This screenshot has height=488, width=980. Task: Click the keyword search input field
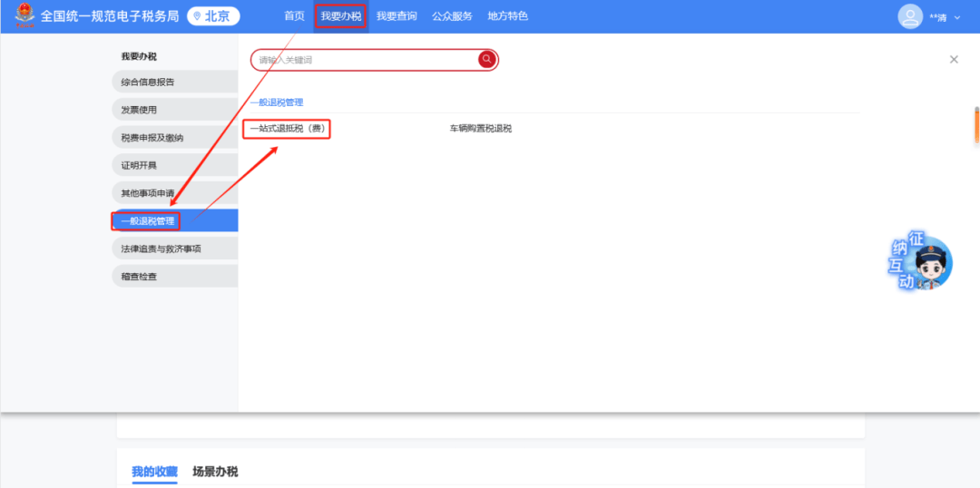pyautogui.click(x=363, y=60)
